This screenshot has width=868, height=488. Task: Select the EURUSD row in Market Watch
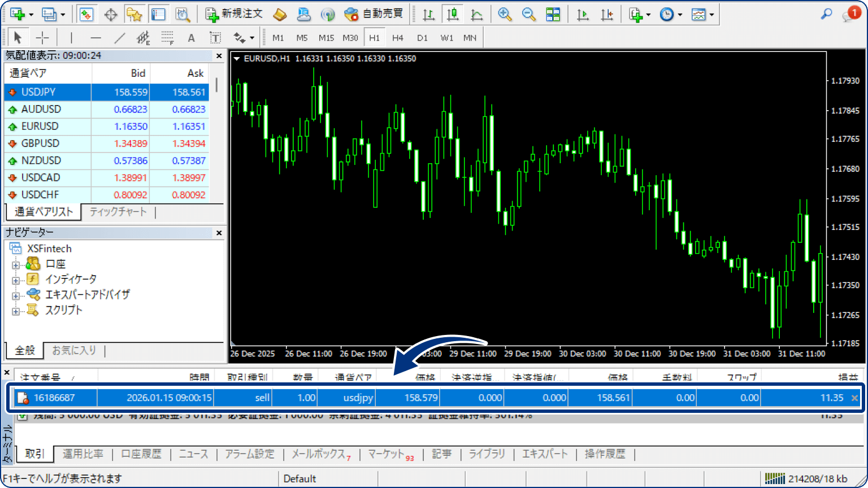pyautogui.click(x=40, y=127)
